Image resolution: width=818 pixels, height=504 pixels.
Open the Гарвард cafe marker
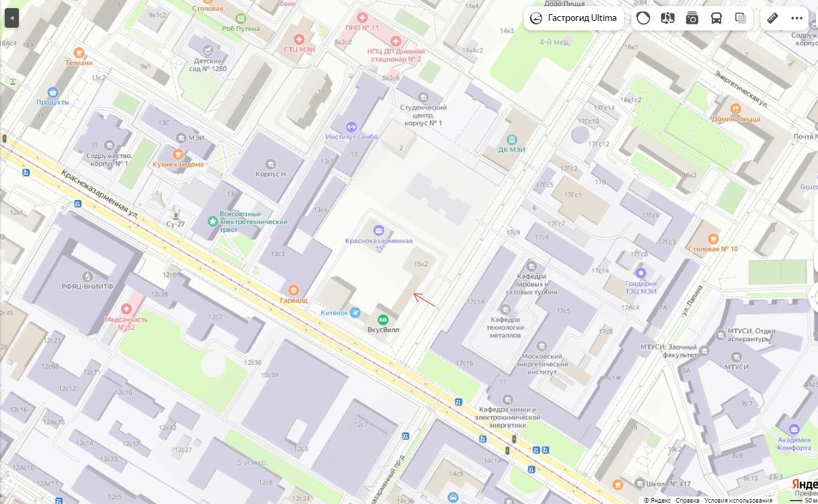293,290
